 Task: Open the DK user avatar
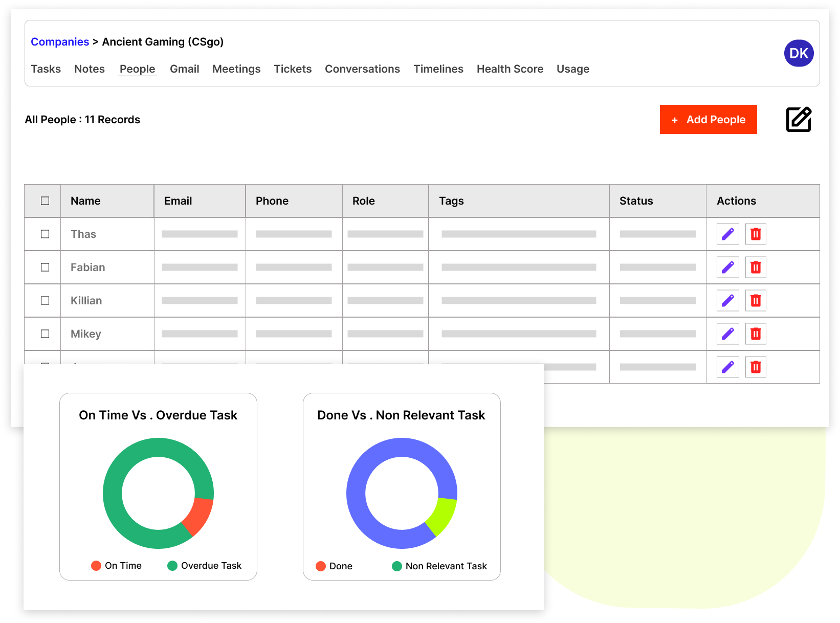point(799,53)
